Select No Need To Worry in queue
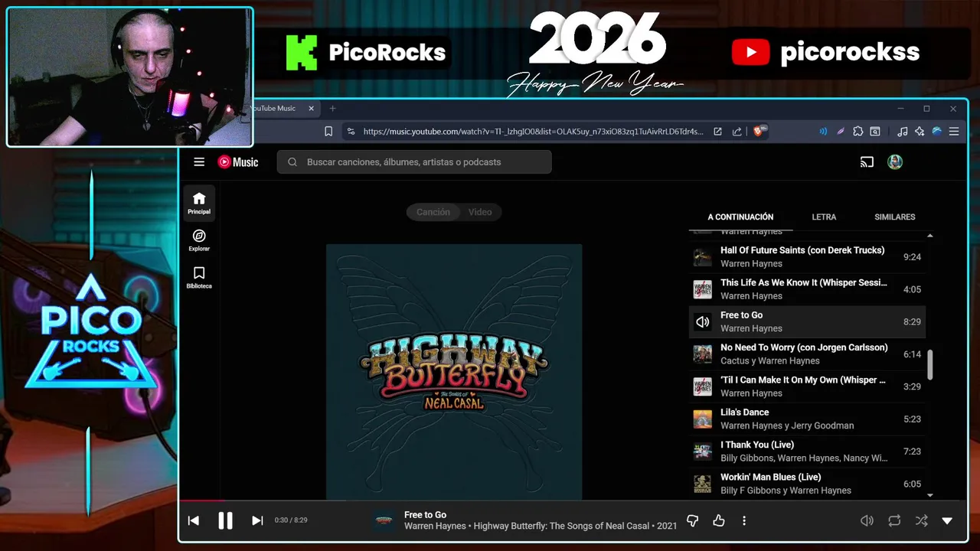 (x=807, y=354)
